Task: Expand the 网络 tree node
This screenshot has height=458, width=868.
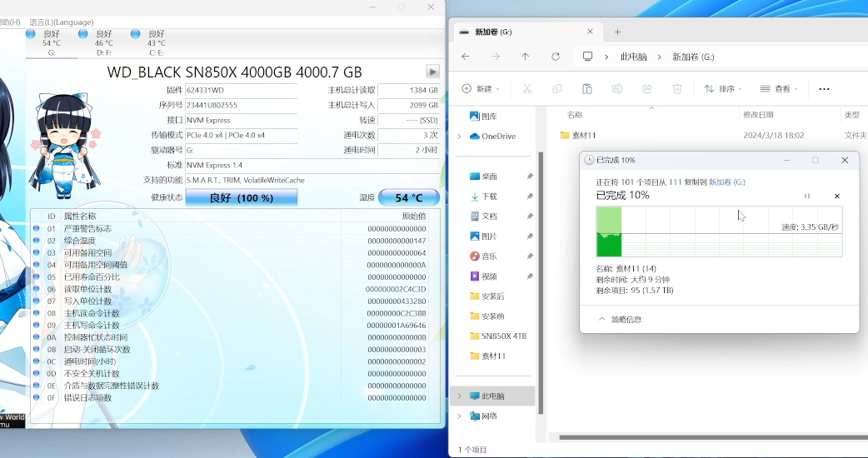Action: pos(459,416)
